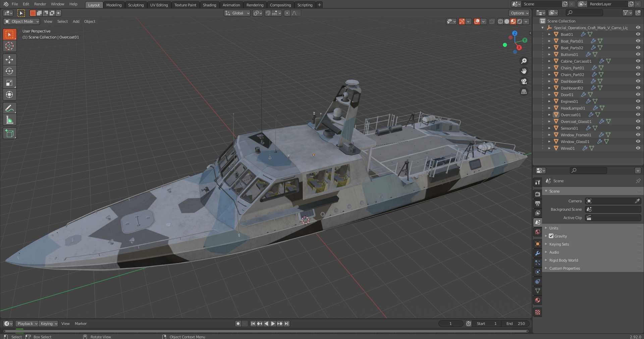
Task: Expand the Custom Properties panel
Action: 565,268
